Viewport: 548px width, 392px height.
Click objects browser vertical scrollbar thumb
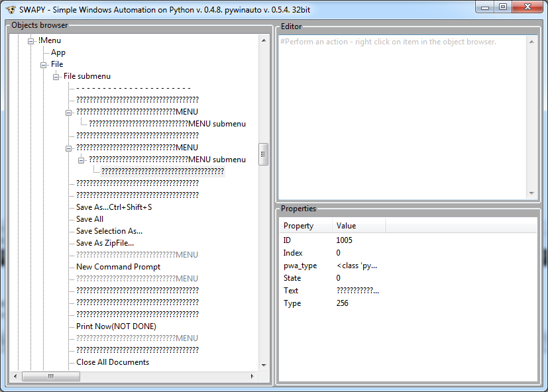(264, 154)
